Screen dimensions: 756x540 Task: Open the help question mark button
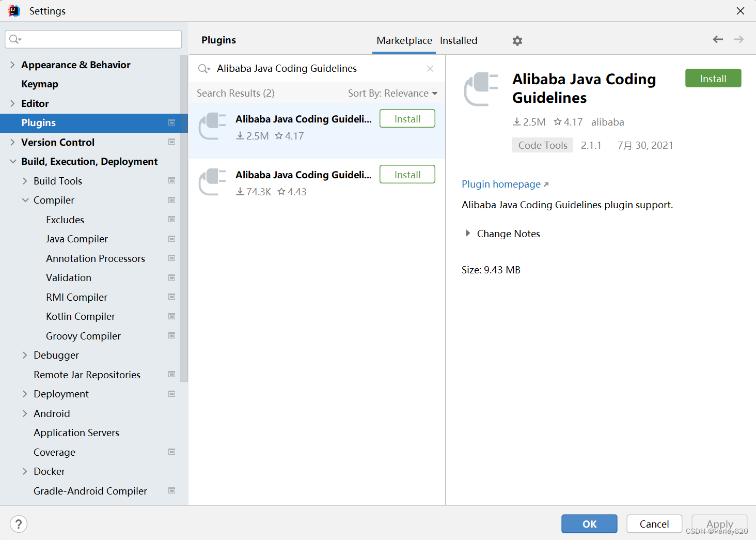click(19, 524)
